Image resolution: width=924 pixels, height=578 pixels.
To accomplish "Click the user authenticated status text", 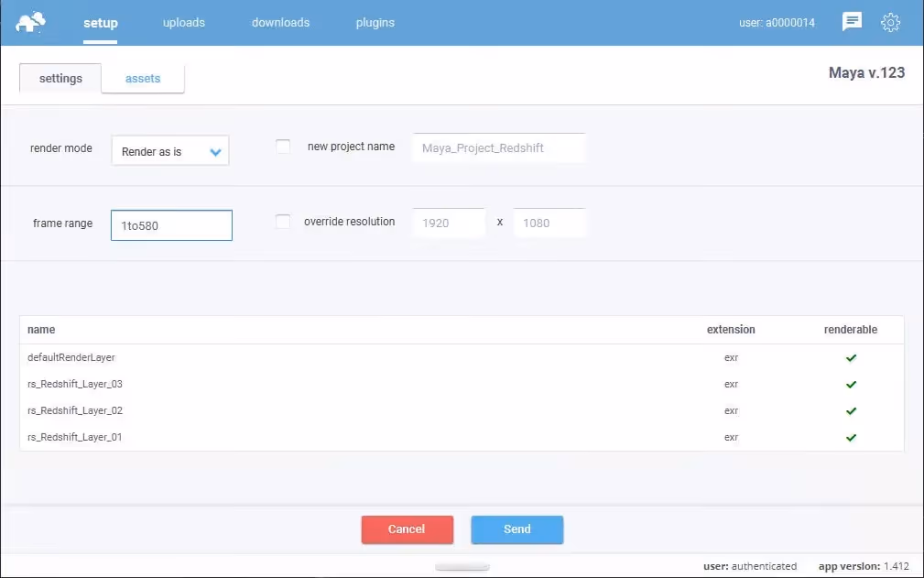I will pyautogui.click(x=750, y=566).
